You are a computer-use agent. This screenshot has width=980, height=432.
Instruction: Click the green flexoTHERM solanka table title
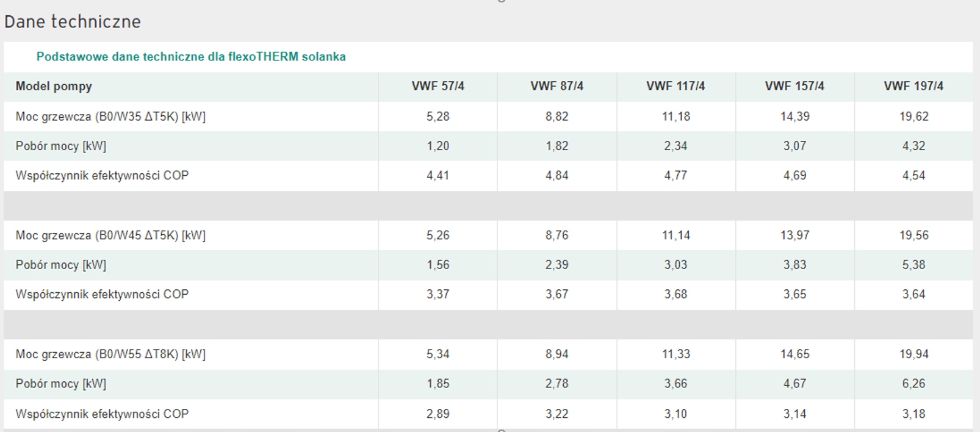191,57
